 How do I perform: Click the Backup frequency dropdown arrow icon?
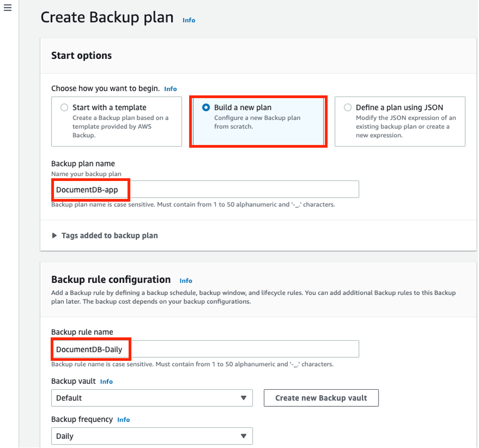pos(244,436)
